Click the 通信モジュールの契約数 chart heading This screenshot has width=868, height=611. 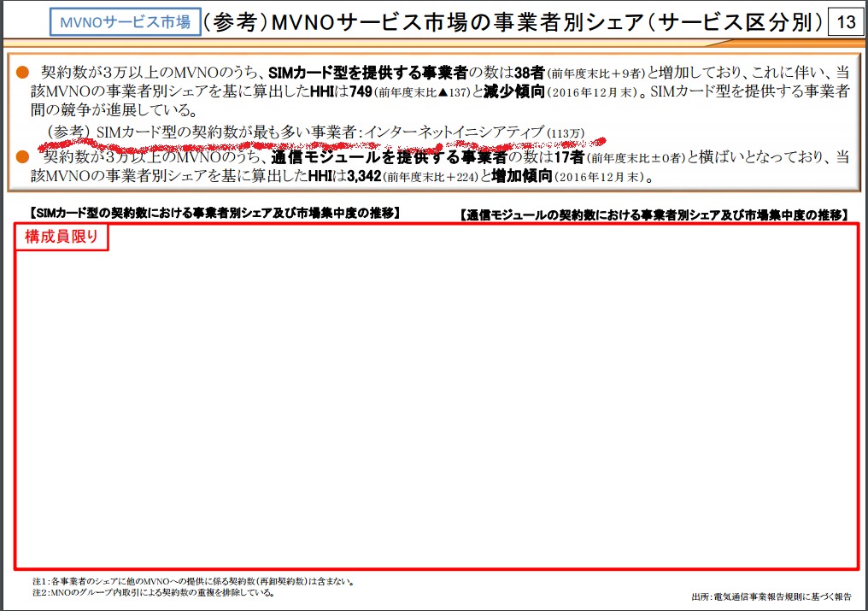click(x=653, y=214)
